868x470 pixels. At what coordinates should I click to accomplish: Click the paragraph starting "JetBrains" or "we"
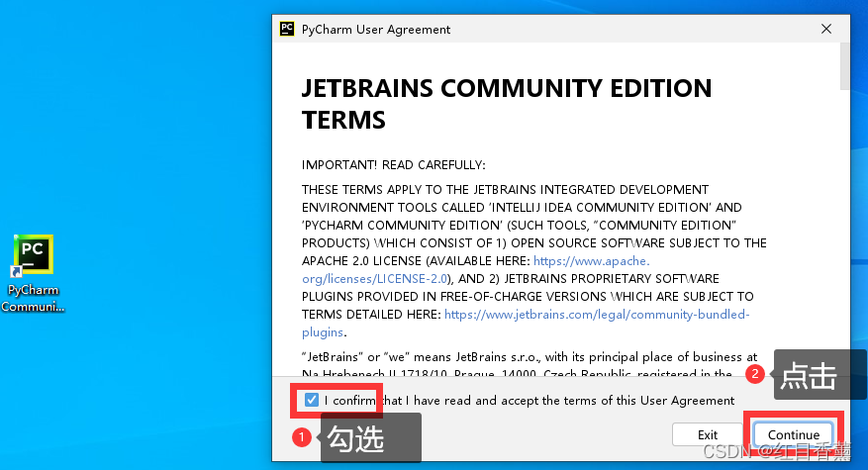point(530,365)
